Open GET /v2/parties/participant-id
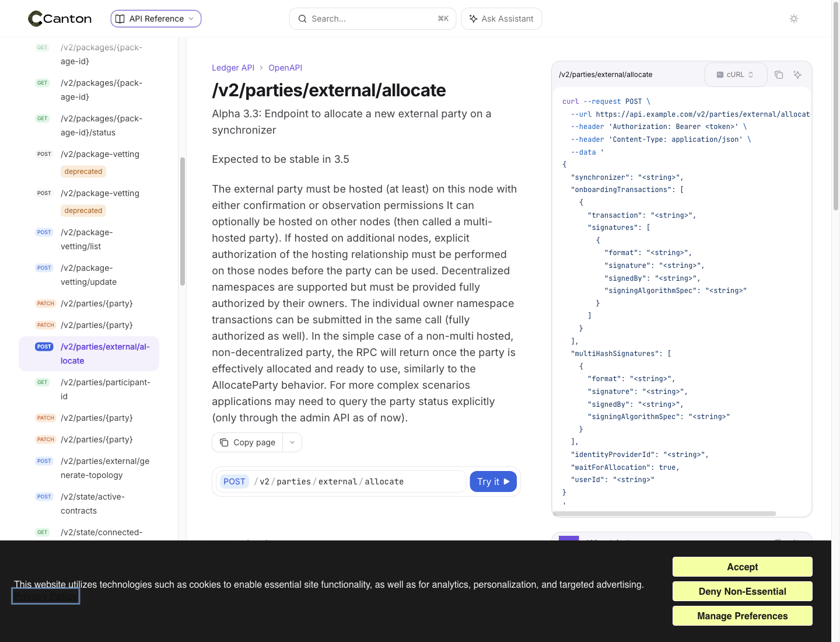This screenshot has width=840, height=642. coord(89,389)
